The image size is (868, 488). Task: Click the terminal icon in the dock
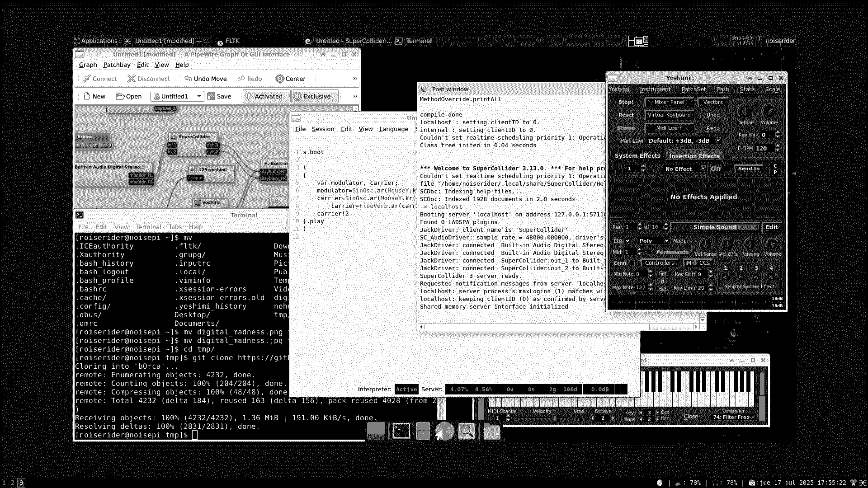click(x=401, y=431)
